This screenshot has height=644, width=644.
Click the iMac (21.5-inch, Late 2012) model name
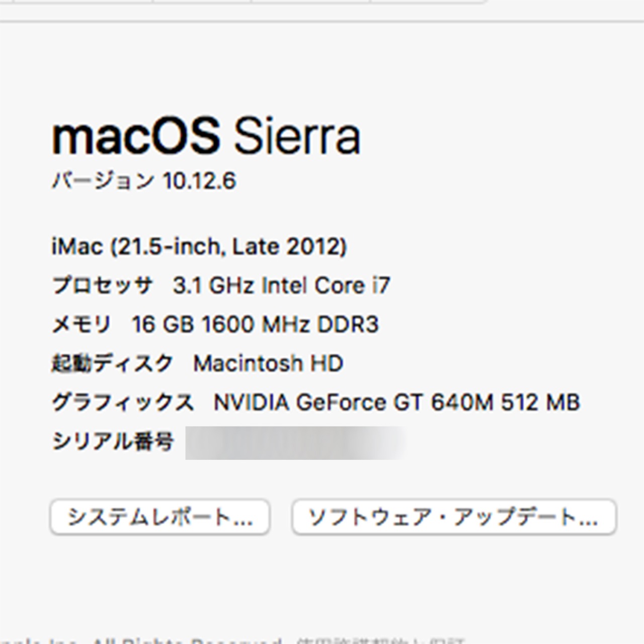(x=200, y=247)
